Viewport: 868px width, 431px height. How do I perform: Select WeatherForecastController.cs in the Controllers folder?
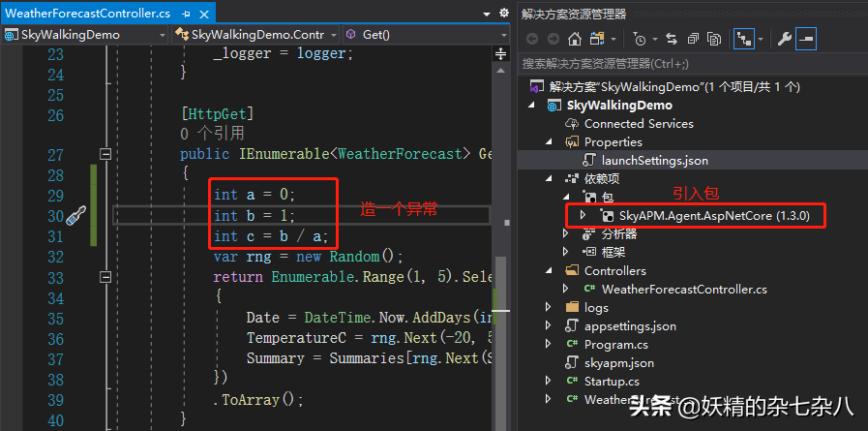[x=684, y=290]
